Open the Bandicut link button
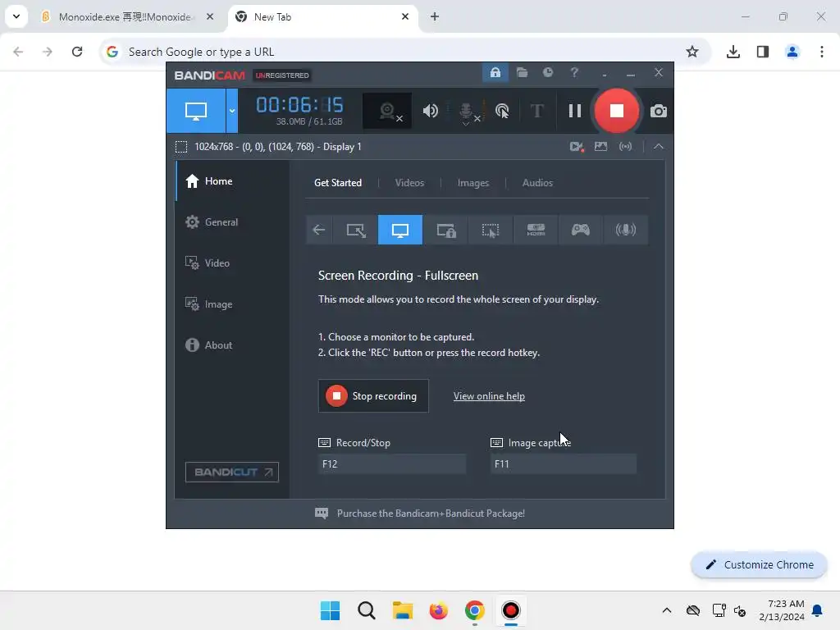Image resolution: width=840 pixels, height=630 pixels. point(232,472)
